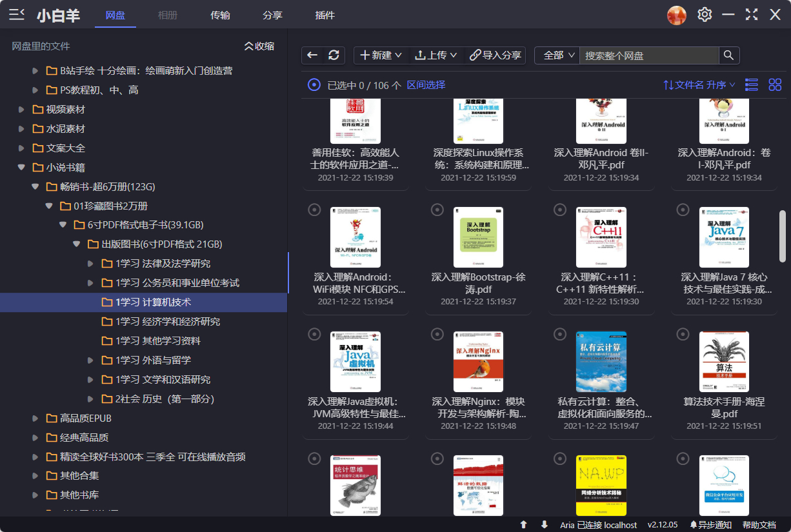Select the 深入理解Android：WiFi模块 file circle

tap(314, 210)
